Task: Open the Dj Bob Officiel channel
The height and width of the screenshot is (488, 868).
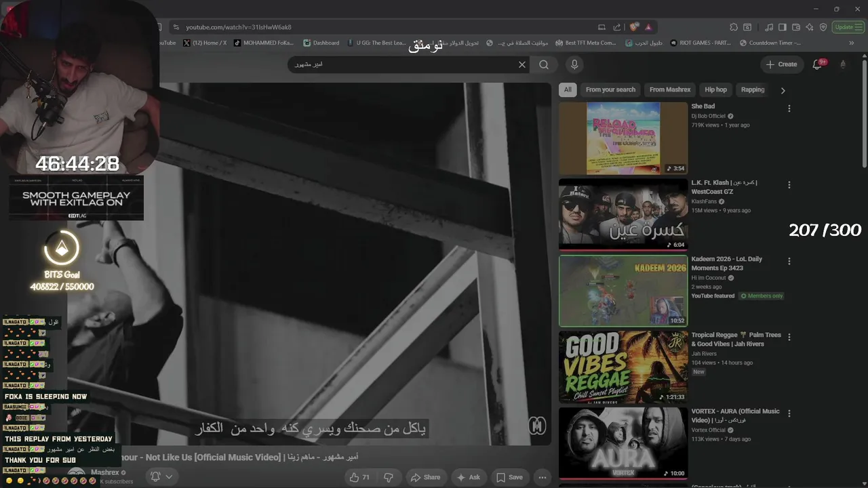Action: point(709,116)
